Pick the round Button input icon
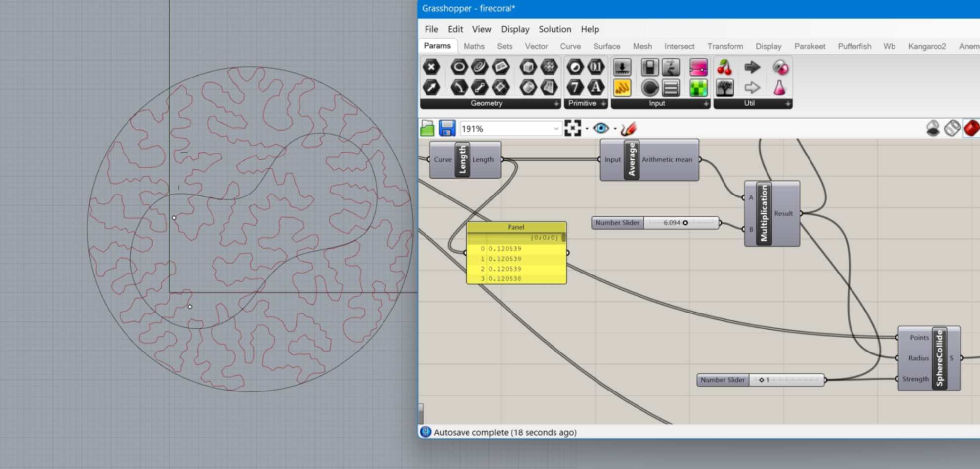 650,88
